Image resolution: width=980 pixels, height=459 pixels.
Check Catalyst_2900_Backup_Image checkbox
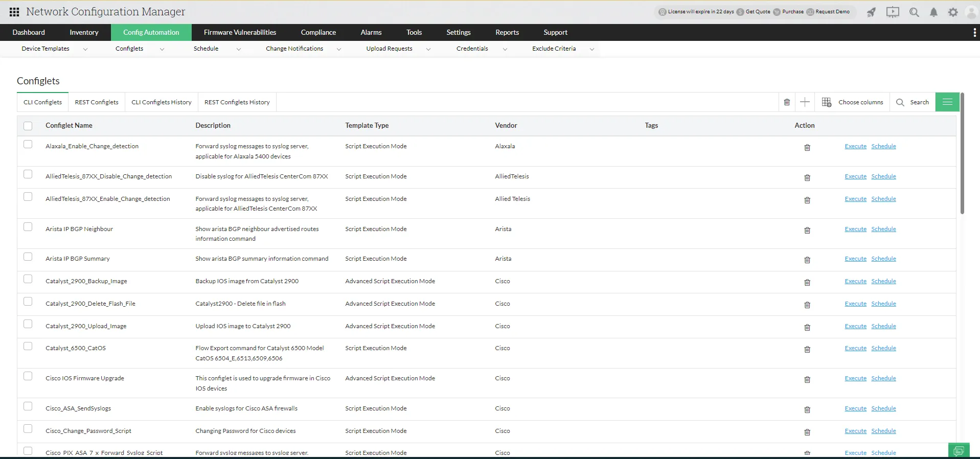pos(28,279)
